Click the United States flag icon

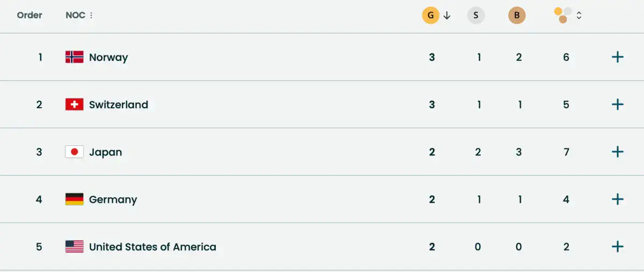click(x=74, y=246)
